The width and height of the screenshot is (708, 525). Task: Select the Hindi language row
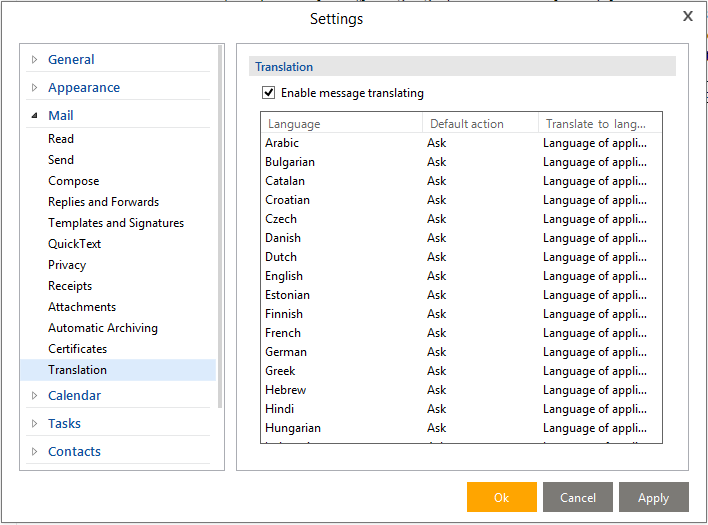pos(461,409)
